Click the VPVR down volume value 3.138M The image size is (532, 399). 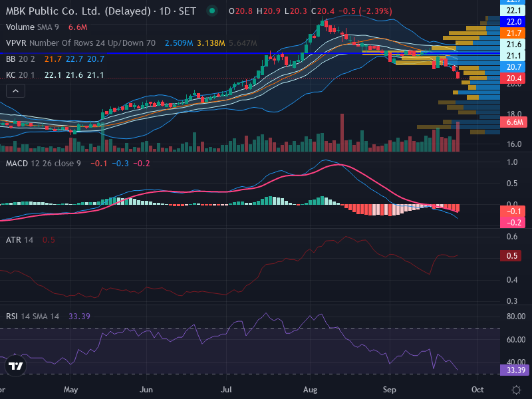coord(211,43)
